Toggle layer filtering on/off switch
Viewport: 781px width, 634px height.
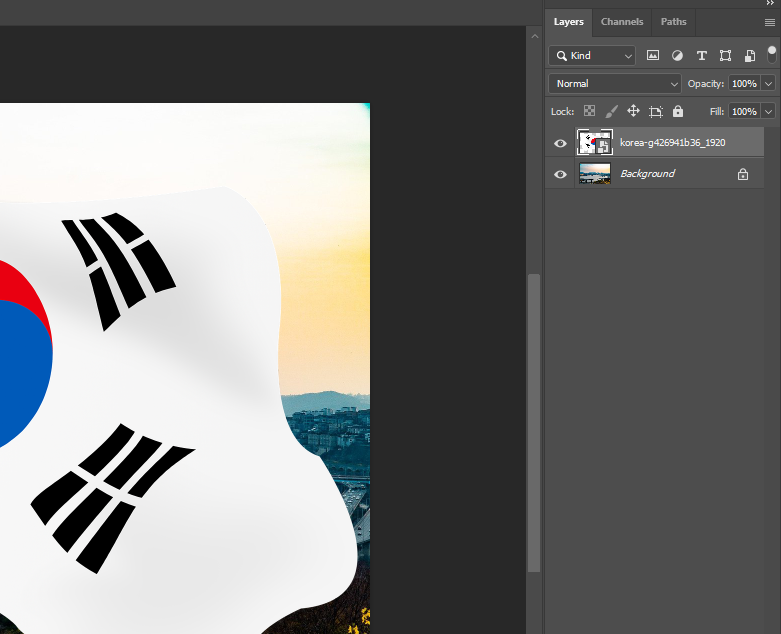point(772,54)
